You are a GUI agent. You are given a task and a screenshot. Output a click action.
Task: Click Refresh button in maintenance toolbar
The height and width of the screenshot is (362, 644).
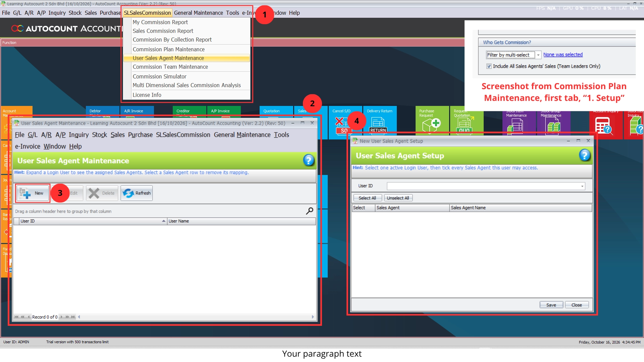pyautogui.click(x=137, y=193)
